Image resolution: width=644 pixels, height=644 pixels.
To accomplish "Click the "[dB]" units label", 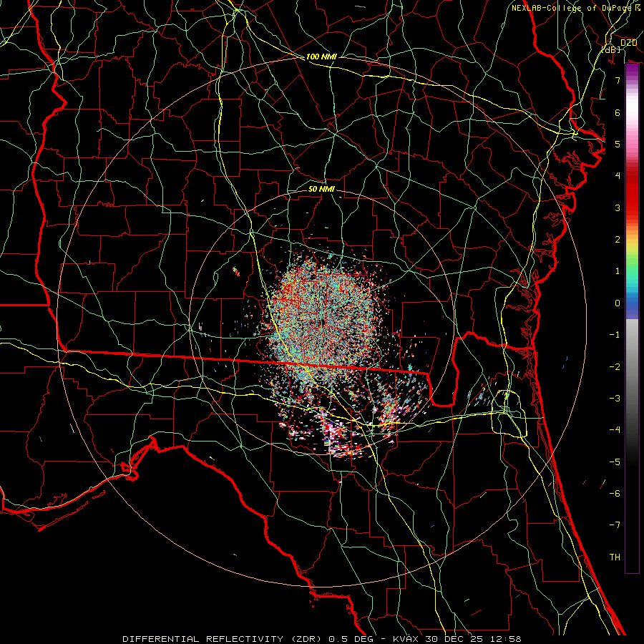I will (x=610, y=49).
